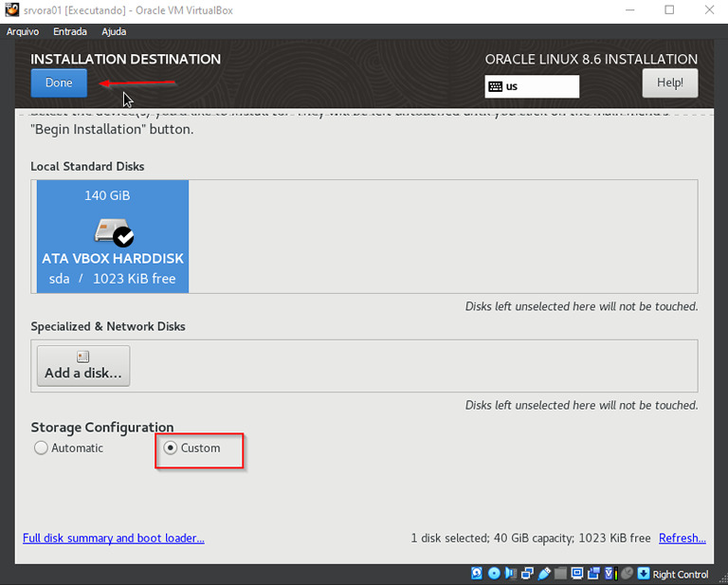Click the display monitor status icon
This screenshot has width=728, height=585.
577,574
